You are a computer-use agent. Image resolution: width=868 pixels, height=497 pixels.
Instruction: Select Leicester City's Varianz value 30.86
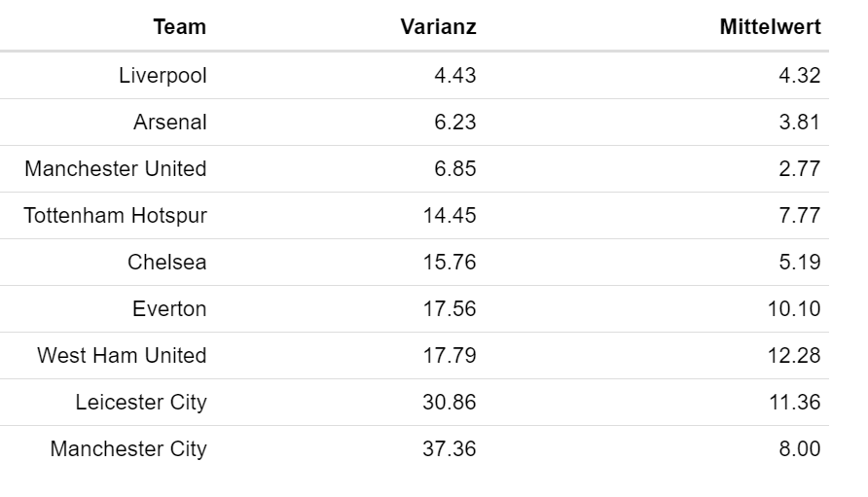450,402
